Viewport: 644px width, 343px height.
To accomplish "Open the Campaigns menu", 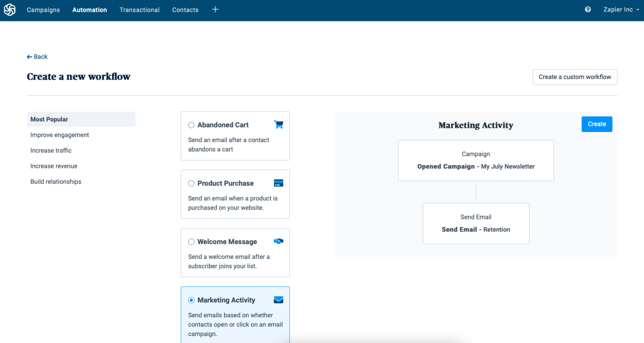I will pos(43,10).
